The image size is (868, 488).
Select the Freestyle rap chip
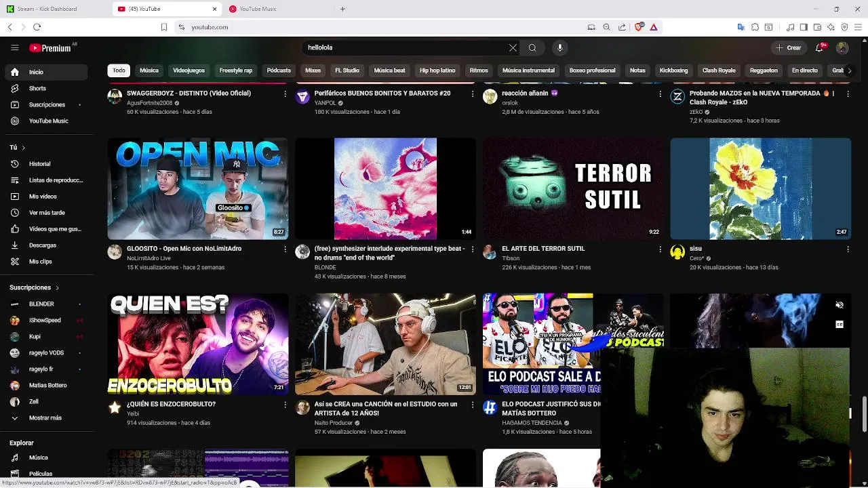coord(235,70)
